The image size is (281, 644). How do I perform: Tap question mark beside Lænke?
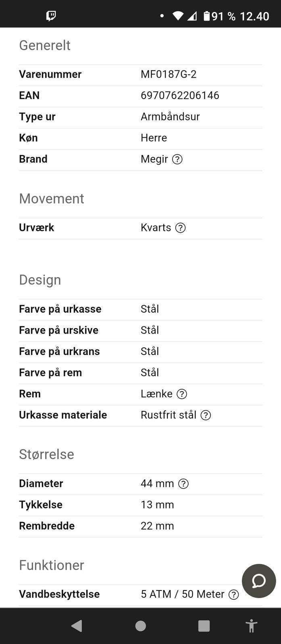182,394
